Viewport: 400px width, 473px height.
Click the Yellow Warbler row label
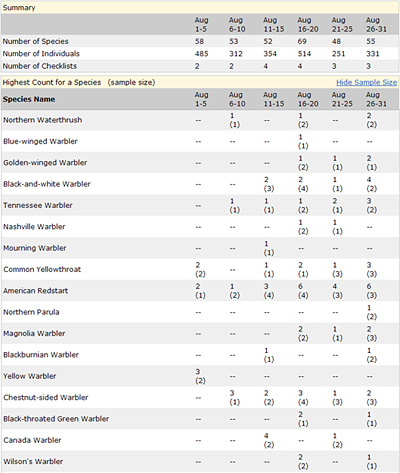30,376
